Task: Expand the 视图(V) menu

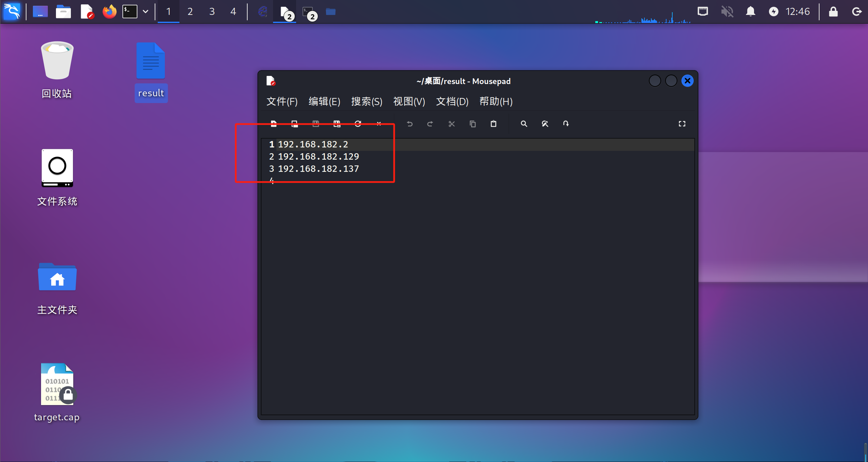Action: coord(409,101)
